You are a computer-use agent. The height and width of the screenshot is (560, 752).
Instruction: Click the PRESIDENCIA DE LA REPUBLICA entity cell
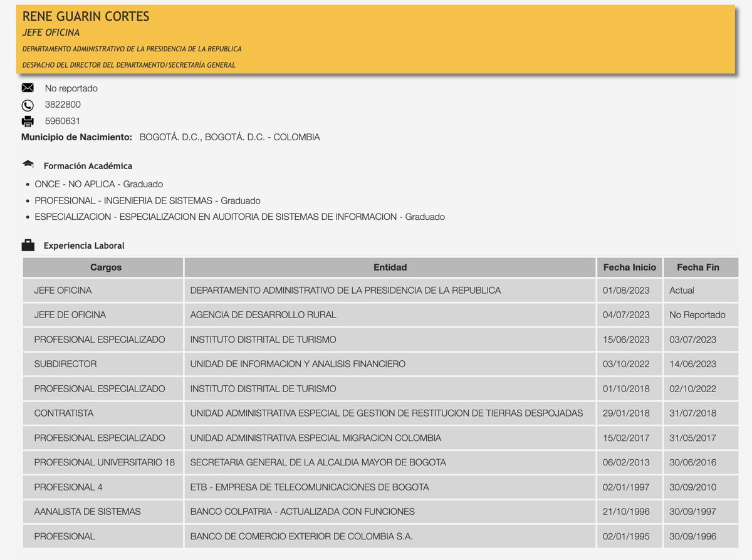point(390,291)
